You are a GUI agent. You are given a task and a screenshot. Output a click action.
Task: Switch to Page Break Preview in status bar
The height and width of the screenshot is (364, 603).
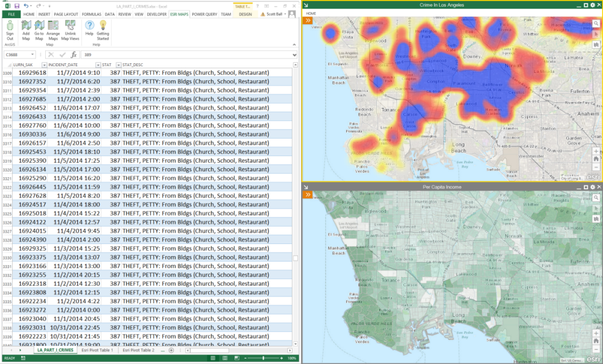237,358
